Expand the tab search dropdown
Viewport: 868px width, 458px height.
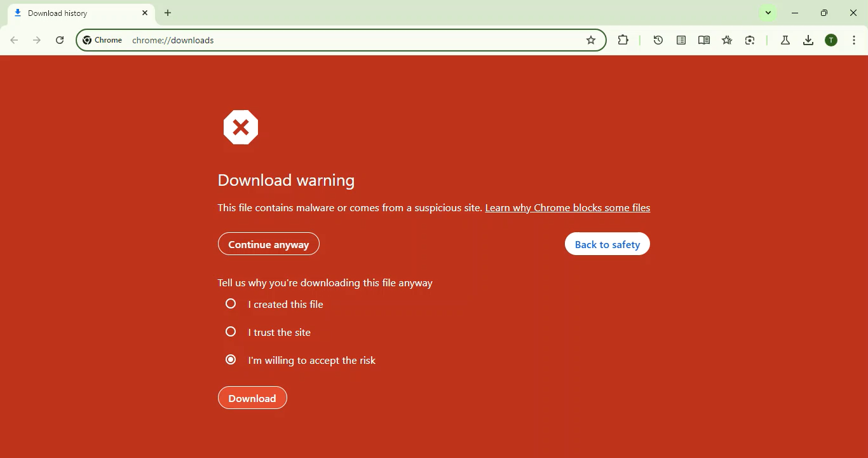(x=768, y=13)
